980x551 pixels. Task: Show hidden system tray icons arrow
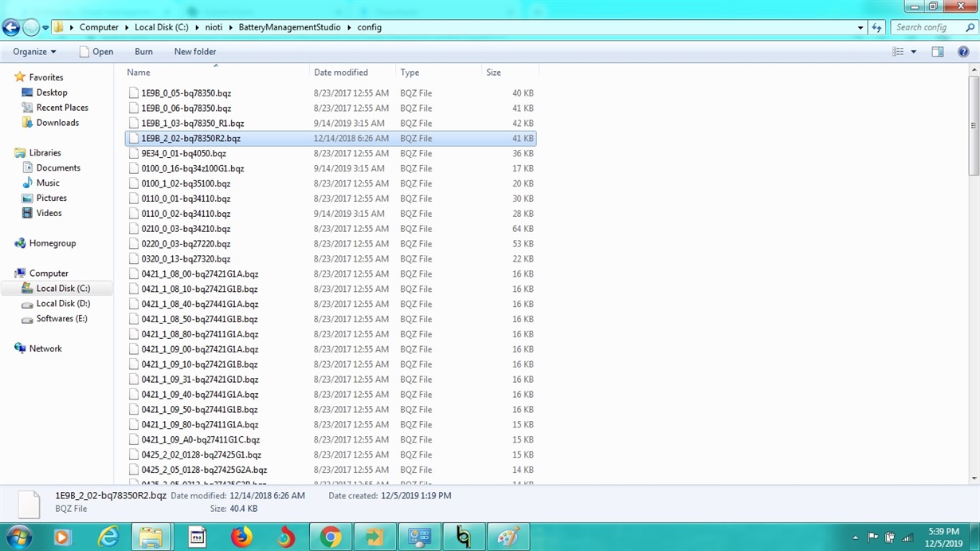click(x=856, y=538)
